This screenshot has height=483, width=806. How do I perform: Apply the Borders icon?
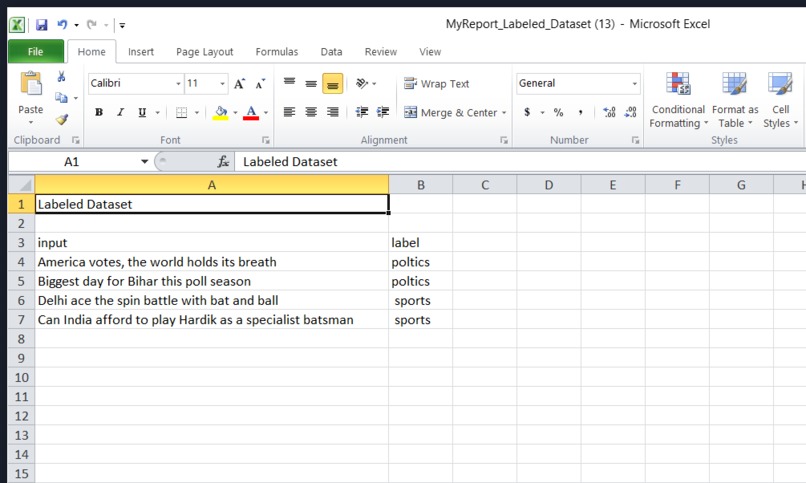[x=181, y=113]
